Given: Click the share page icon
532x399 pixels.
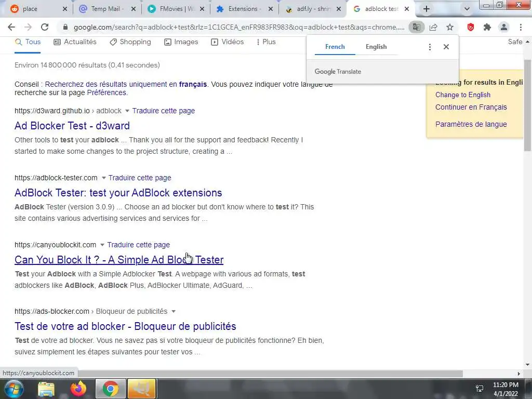Looking at the screenshot, I should (433, 27).
